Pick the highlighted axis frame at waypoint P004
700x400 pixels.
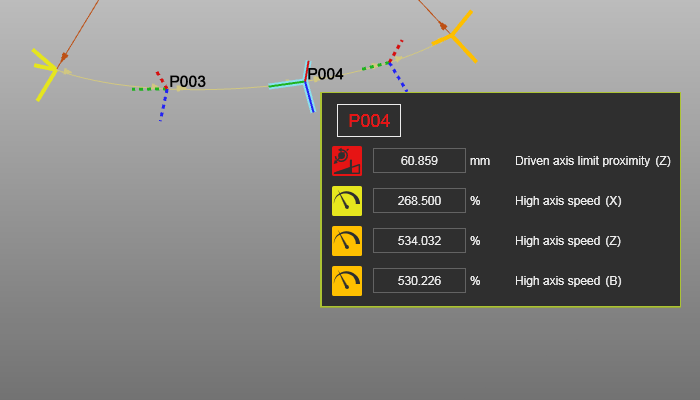[303, 82]
